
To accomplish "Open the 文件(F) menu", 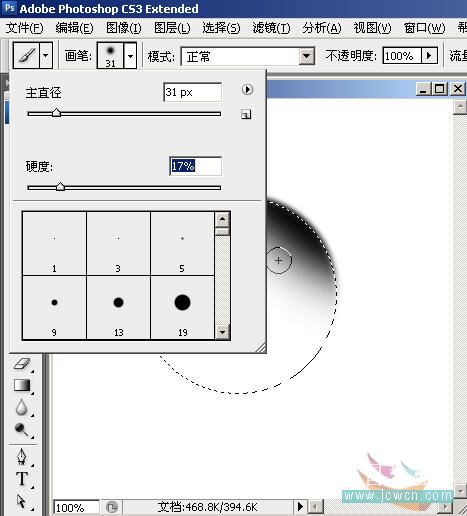I will tap(24, 28).
